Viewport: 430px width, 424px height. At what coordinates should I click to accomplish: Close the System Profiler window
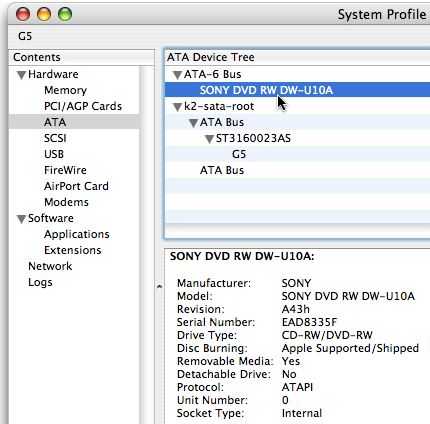[x=23, y=14]
